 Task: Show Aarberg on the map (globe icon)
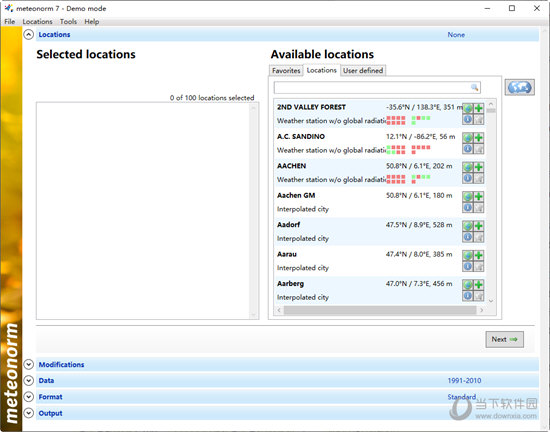pyautogui.click(x=468, y=285)
